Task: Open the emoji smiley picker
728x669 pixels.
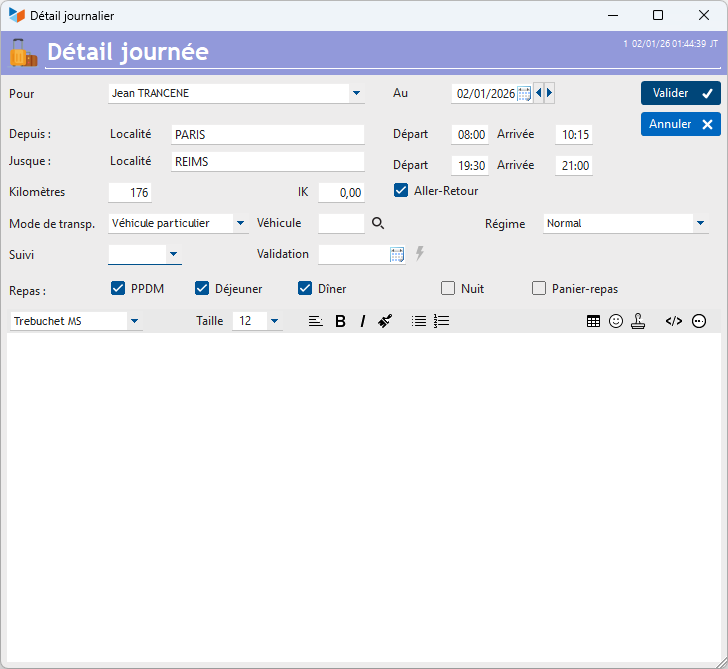Action: tap(616, 321)
